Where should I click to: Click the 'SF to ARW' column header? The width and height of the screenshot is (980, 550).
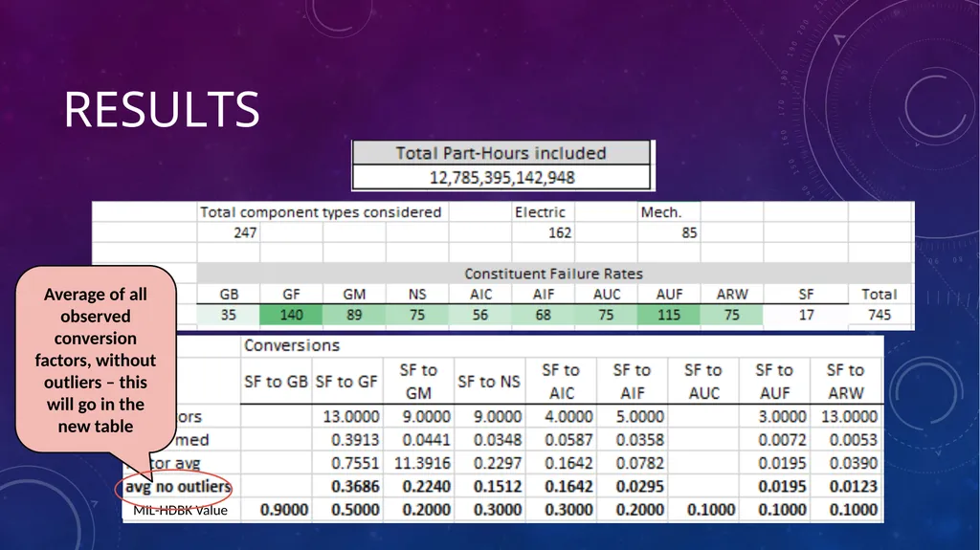coord(846,382)
